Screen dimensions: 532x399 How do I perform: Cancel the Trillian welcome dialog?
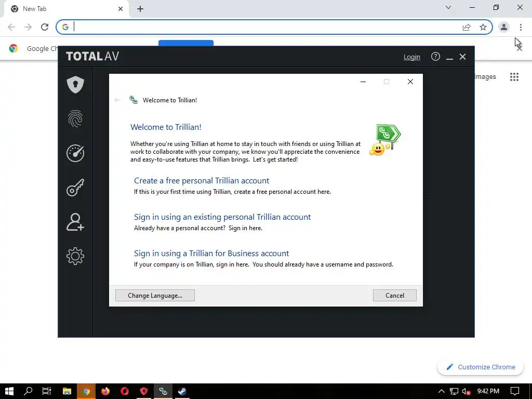pyautogui.click(x=395, y=296)
